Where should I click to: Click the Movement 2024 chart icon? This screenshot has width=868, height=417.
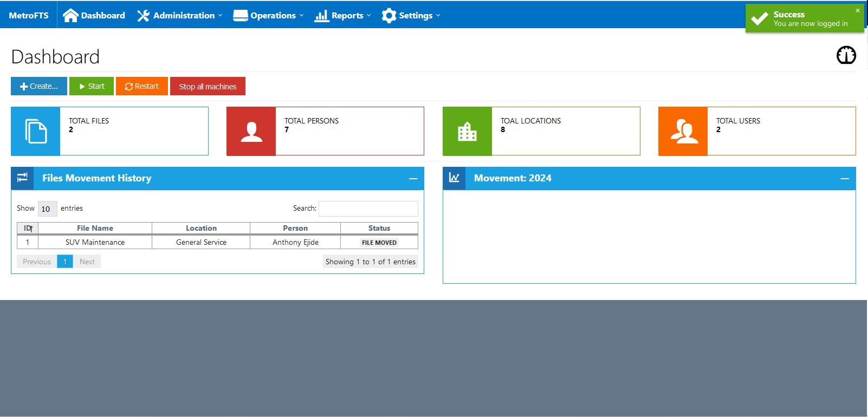[454, 178]
